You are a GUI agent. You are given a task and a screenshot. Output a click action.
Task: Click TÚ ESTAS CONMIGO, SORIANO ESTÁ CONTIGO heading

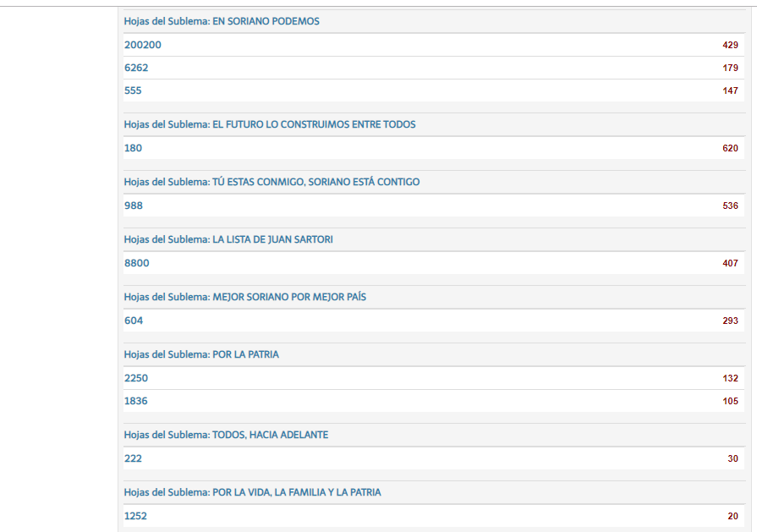coord(272,182)
